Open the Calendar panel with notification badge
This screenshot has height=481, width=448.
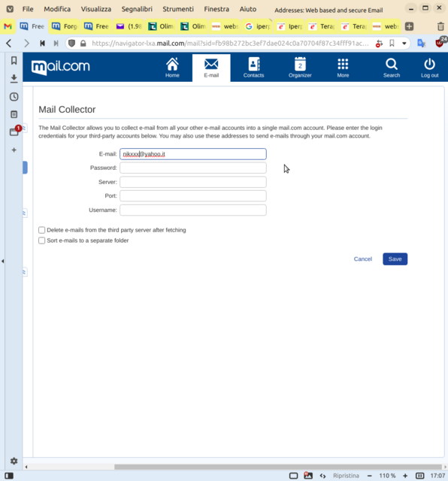pos(14,132)
